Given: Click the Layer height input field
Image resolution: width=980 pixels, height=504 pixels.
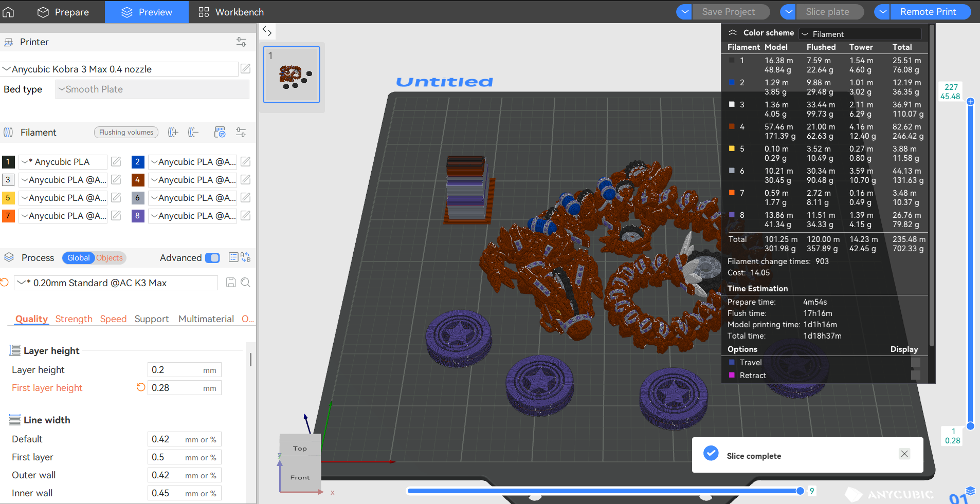Looking at the screenshot, I should click(x=184, y=370).
